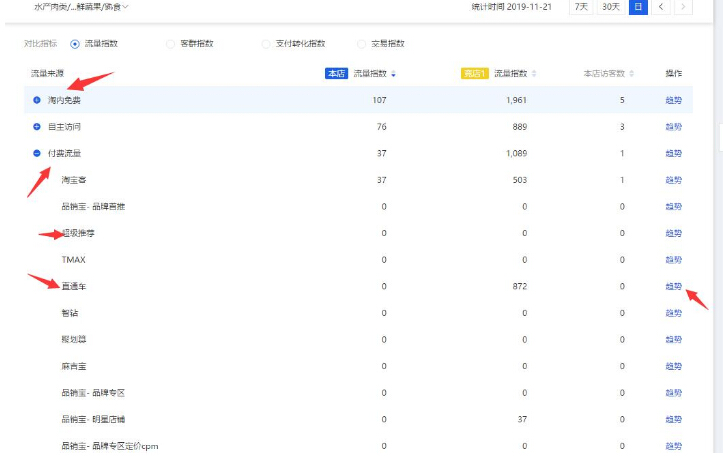Open 趋势 link for 淘宝客 row
Screen dimensions: 723x457
point(673,180)
